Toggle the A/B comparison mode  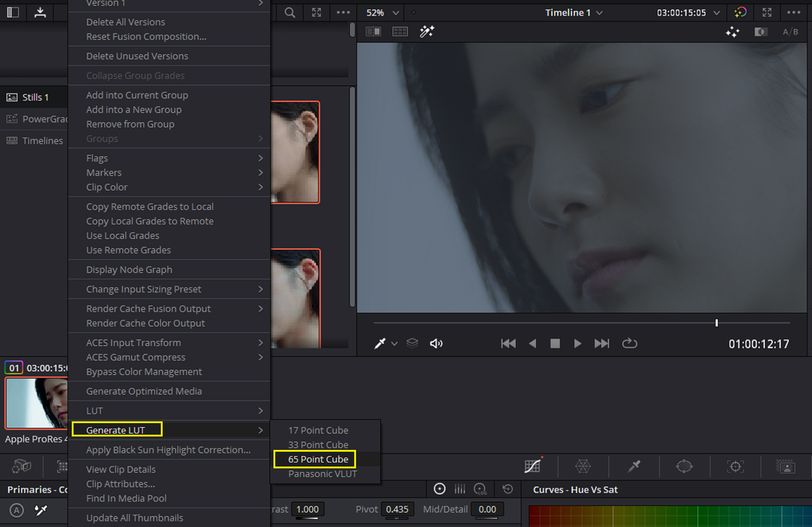click(x=790, y=32)
